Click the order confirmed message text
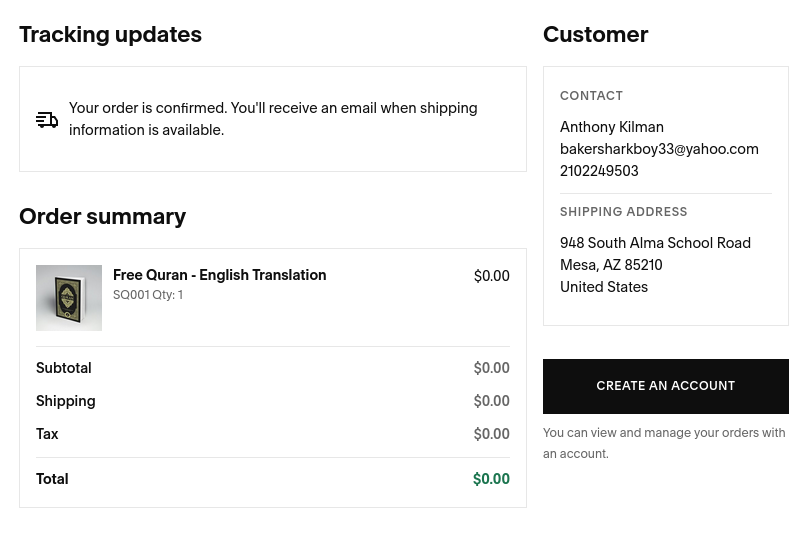Screen dimensions: 800x546 coord(272,119)
